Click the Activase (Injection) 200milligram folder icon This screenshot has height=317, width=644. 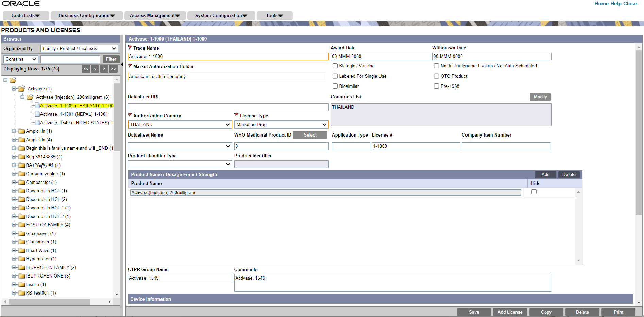(x=30, y=97)
